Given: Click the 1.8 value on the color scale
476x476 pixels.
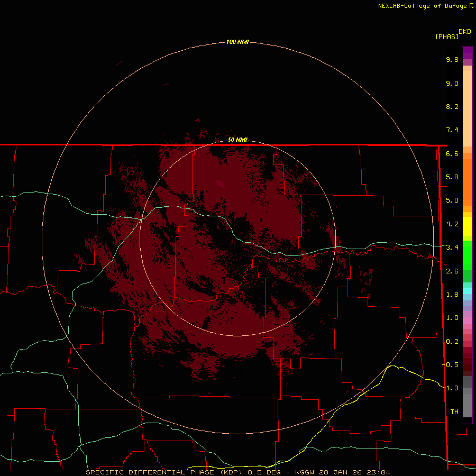Looking at the screenshot, I should pyautogui.click(x=452, y=295).
